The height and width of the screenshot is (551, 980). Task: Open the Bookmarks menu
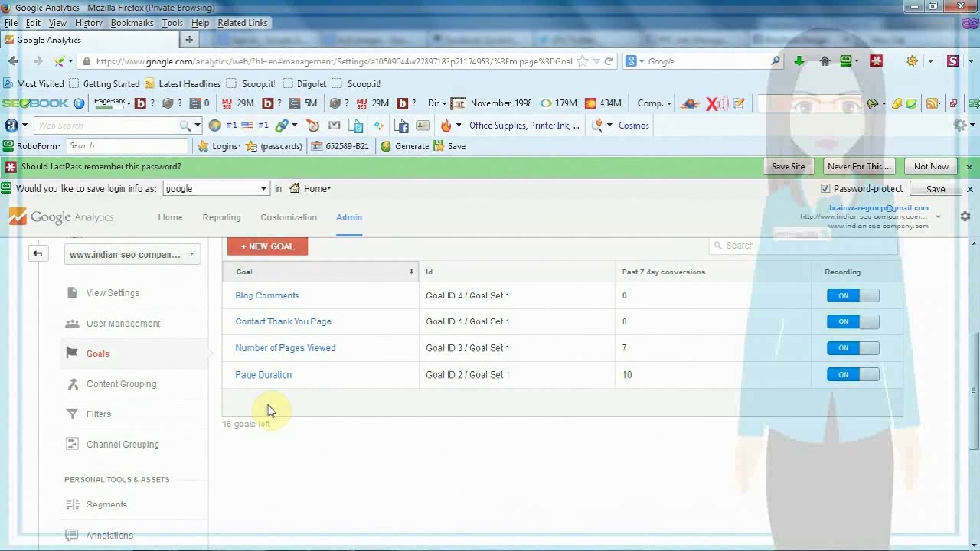[x=132, y=23]
